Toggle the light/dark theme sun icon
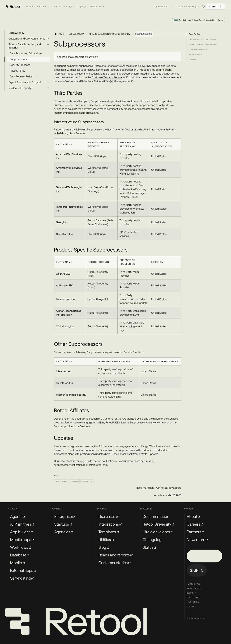 (203, 6)
